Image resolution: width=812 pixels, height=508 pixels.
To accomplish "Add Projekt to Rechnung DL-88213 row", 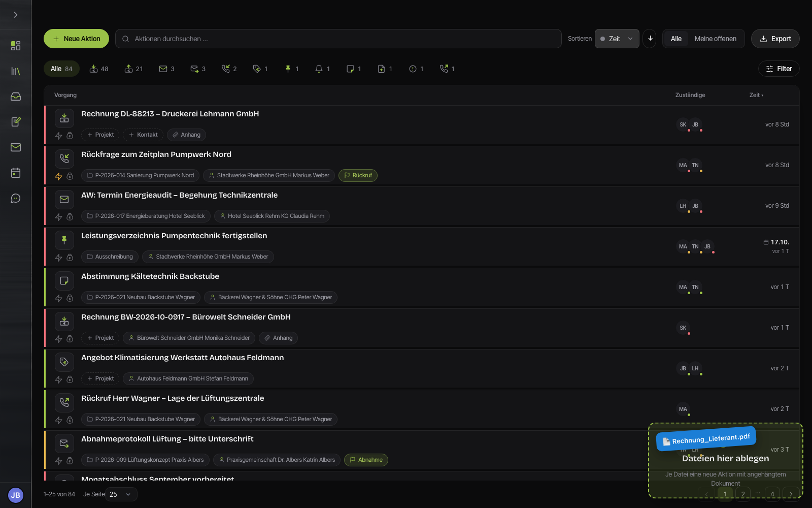I will [100, 135].
